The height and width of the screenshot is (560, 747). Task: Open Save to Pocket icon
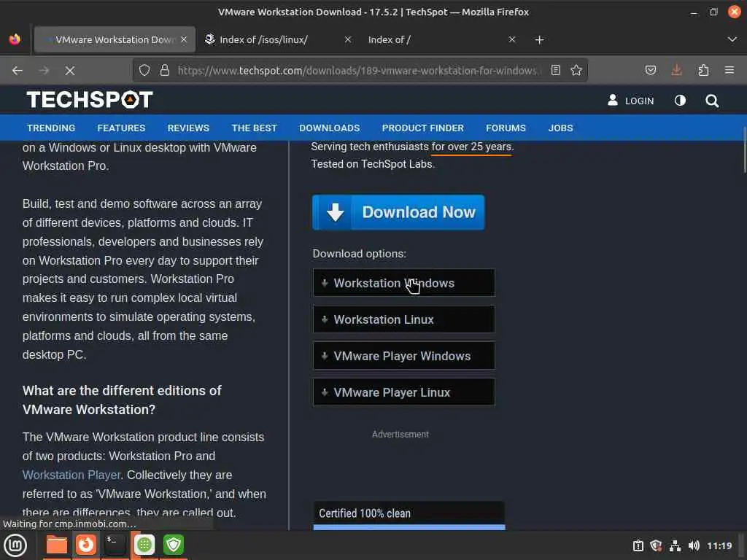[650, 71]
